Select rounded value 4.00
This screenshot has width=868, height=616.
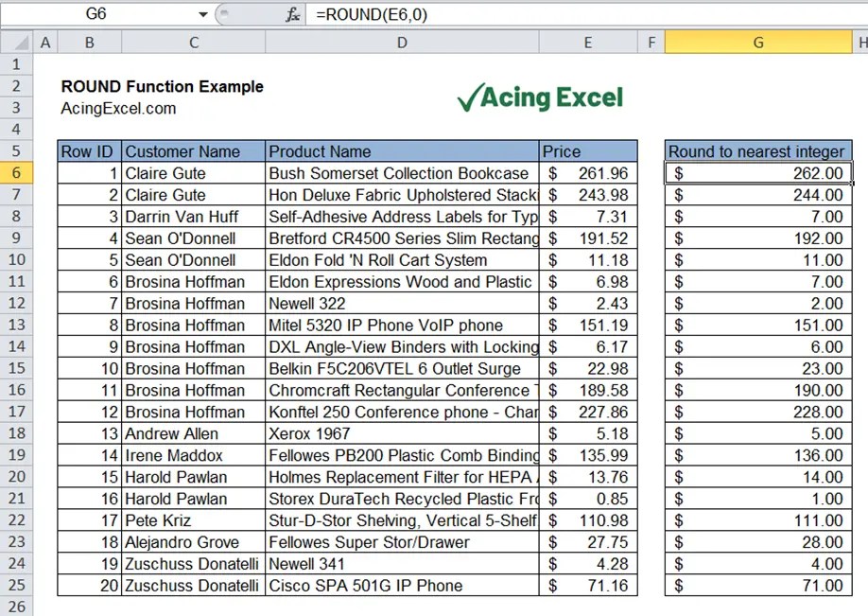(758, 563)
